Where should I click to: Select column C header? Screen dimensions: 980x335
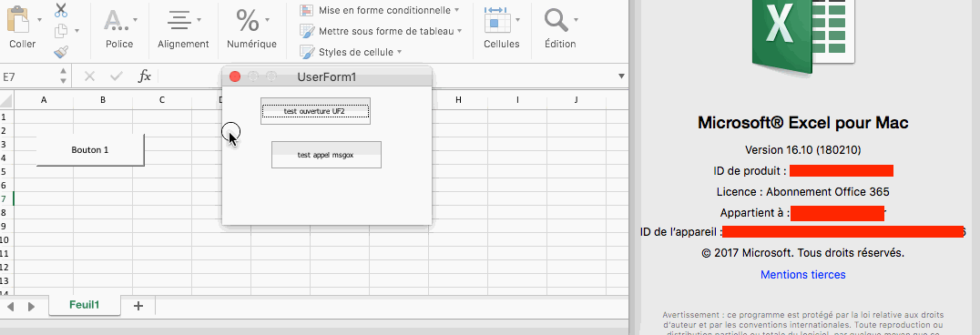(162, 100)
